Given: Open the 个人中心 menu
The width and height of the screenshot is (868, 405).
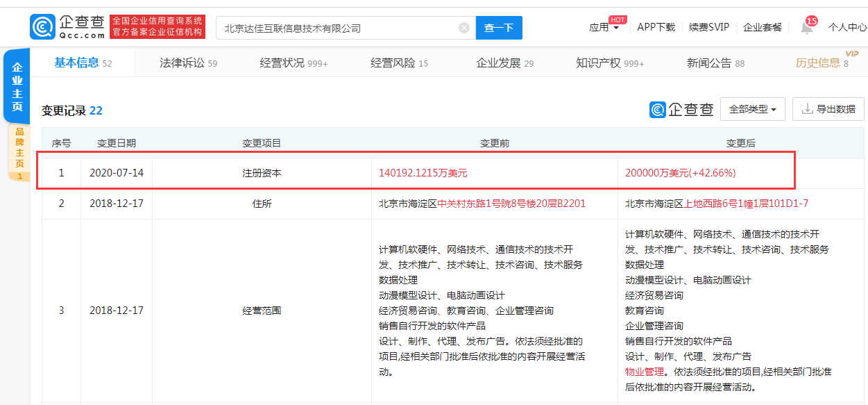Looking at the screenshot, I should point(847,28).
